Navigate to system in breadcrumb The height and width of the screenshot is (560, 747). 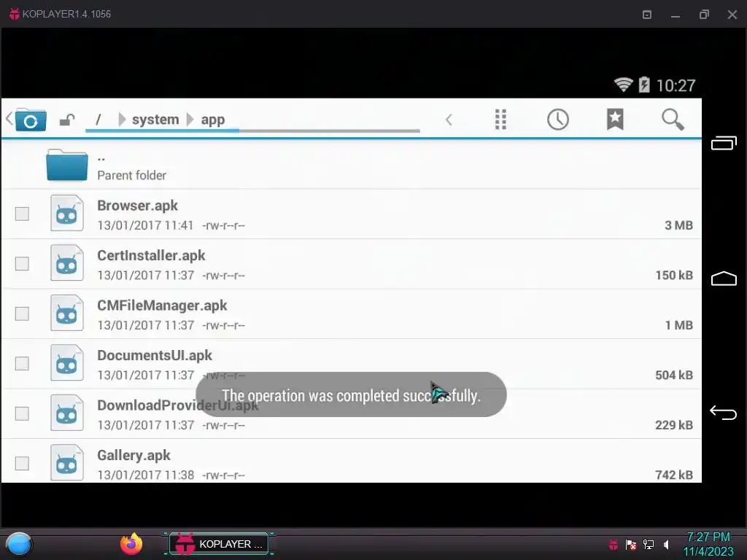pyautogui.click(x=155, y=120)
